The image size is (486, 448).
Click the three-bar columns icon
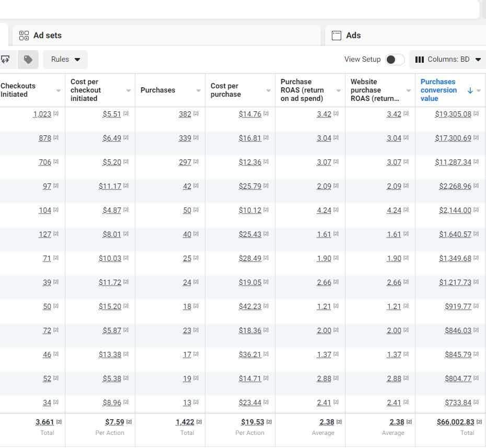[419, 60]
